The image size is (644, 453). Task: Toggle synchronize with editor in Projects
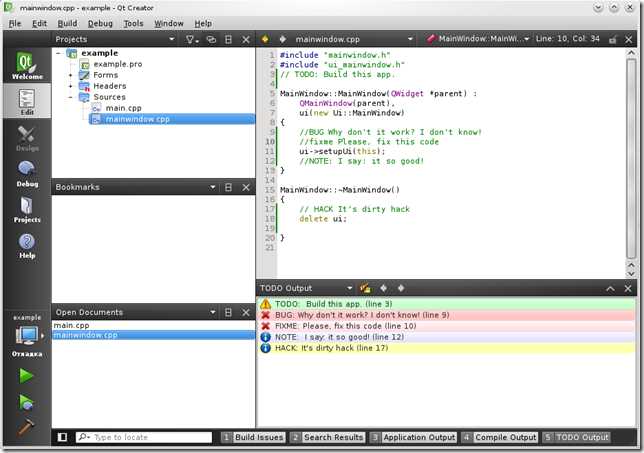pyautogui.click(x=211, y=39)
